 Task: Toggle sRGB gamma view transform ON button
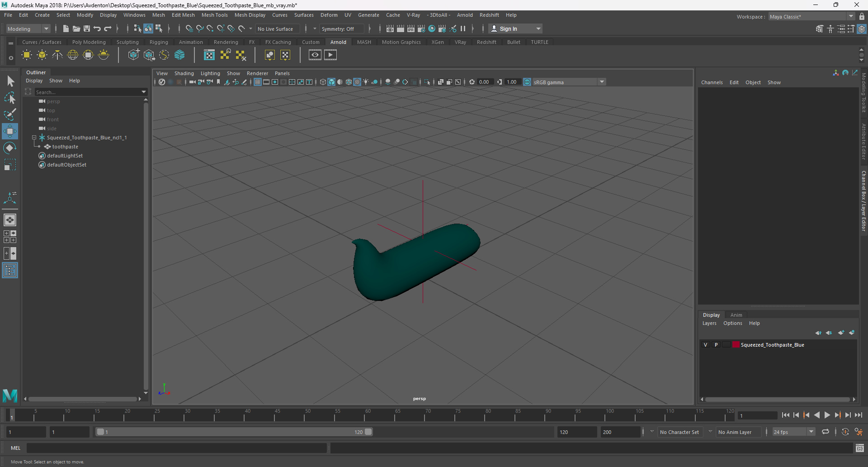point(527,82)
